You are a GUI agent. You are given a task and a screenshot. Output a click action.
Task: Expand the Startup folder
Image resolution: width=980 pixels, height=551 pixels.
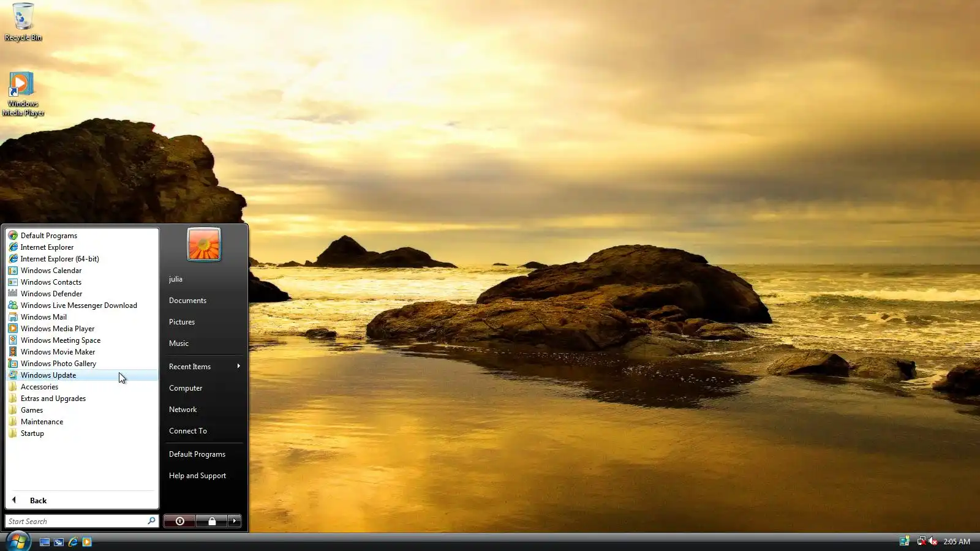point(82,433)
